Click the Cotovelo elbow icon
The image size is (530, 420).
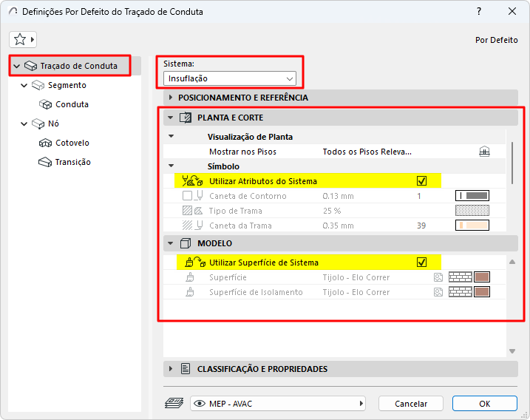(45, 143)
